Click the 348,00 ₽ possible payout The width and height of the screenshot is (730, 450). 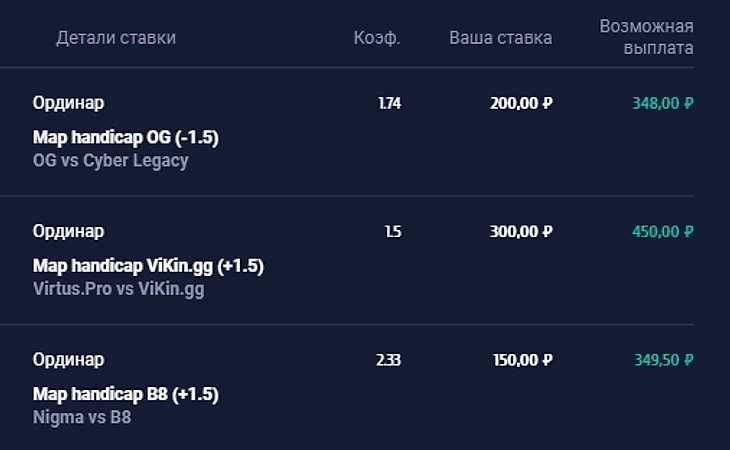coord(663,103)
